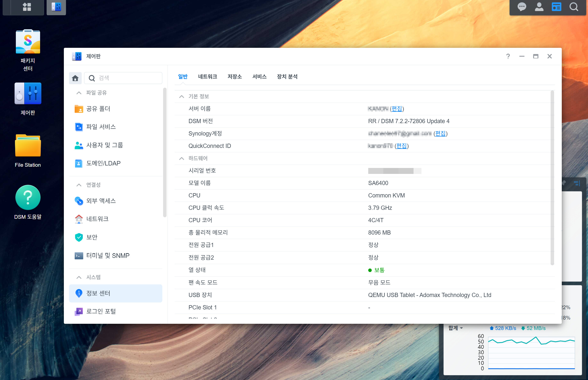Viewport: 588px width, 380px height.
Task: Open Package Center desktop icon
Action: tap(28, 42)
